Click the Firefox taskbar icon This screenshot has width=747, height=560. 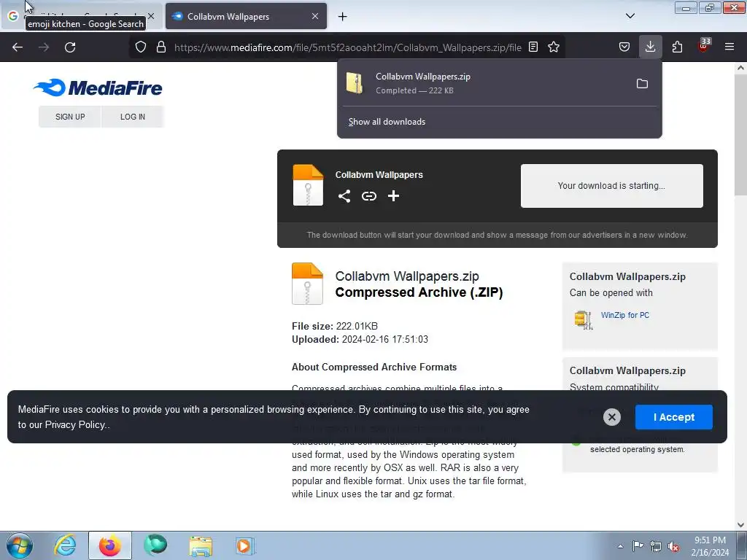pyautogui.click(x=109, y=545)
